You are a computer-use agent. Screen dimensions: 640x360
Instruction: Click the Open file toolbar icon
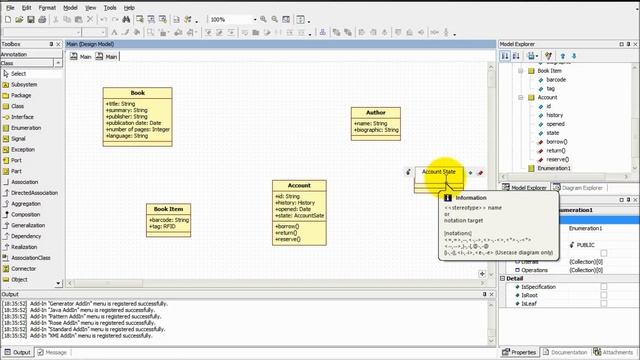tap(19, 19)
